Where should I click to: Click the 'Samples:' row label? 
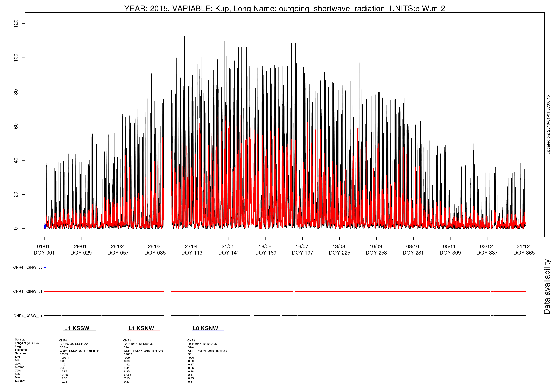pos(21,353)
